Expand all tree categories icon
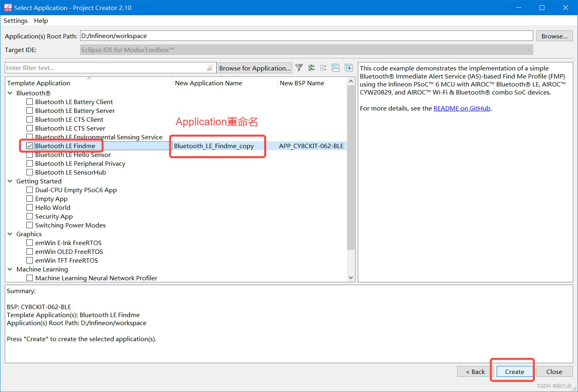578x392 pixels. point(349,68)
